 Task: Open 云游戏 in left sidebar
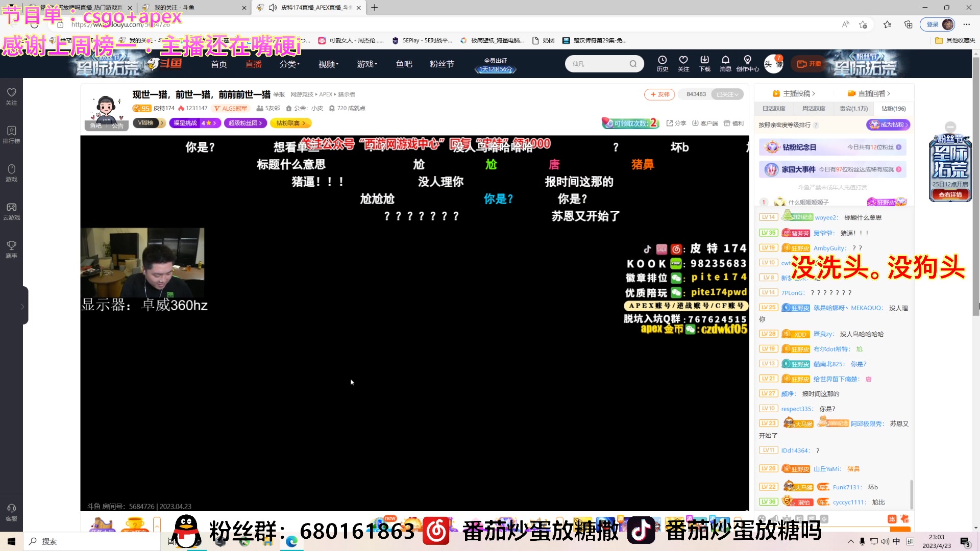[x=11, y=211]
